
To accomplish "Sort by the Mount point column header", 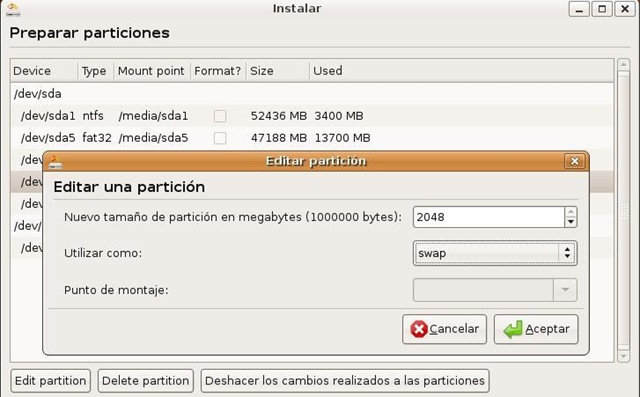I will tap(152, 71).
